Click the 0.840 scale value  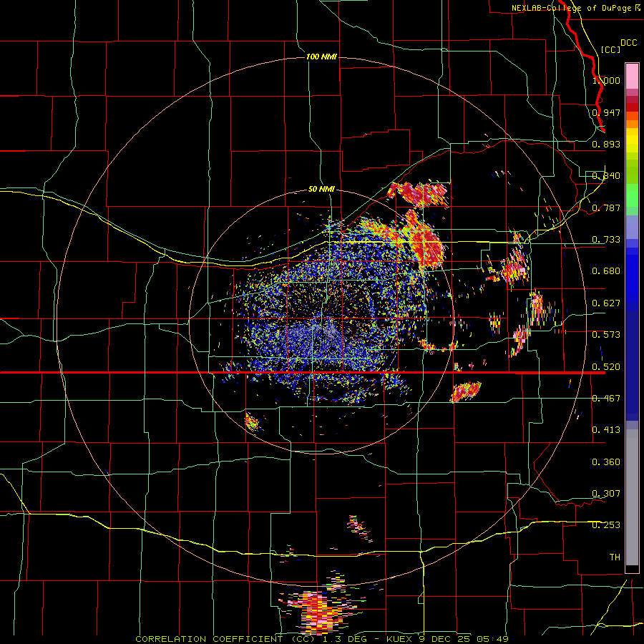pyautogui.click(x=606, y=176)
